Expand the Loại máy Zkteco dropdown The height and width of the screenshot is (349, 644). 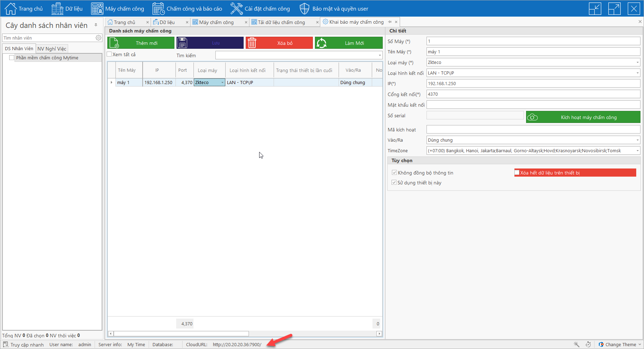(637, 63)
